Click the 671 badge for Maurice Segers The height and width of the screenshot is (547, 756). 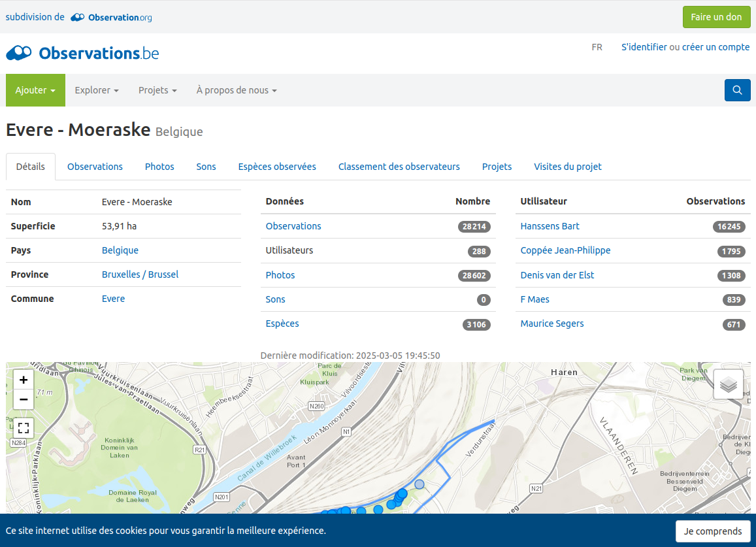tap(734, 324)
